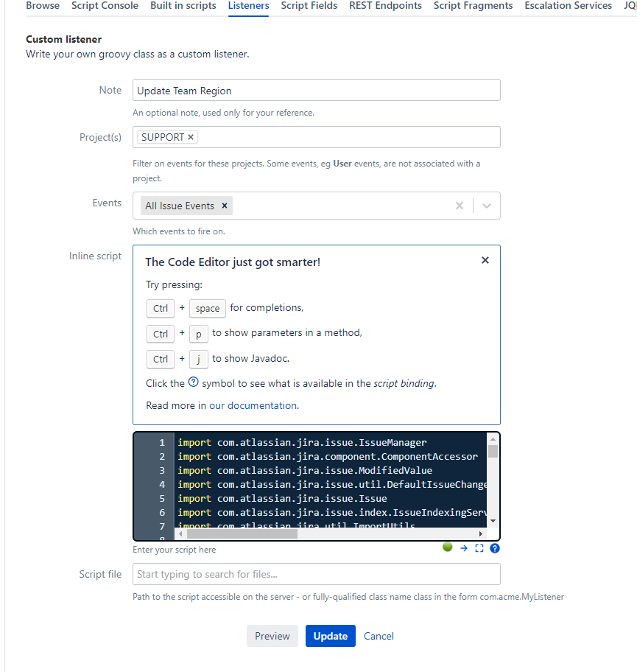Switch to the Script Console tab
Image resolution: width=637 pixels, height=672 pixels.
click(x=105, y=6)
